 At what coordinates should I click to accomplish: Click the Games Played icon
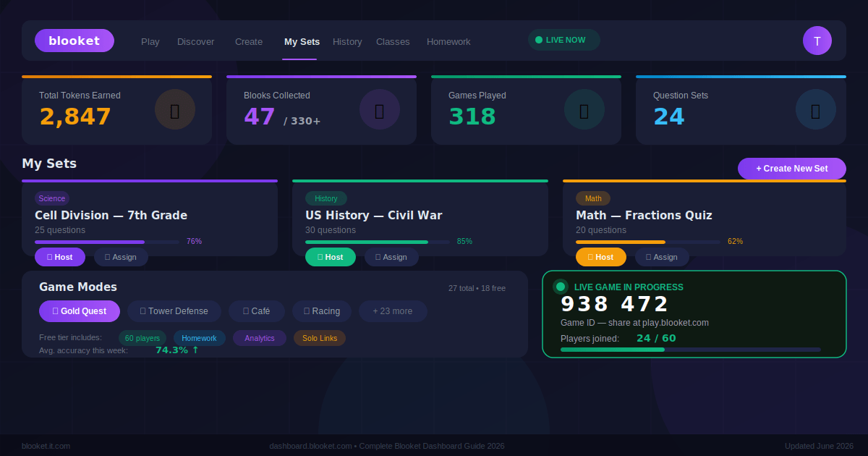pyautogui.click(x=584, y=110)
